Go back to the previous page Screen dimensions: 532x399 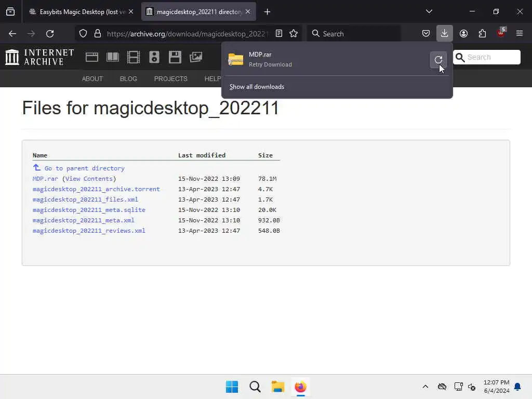12,33
